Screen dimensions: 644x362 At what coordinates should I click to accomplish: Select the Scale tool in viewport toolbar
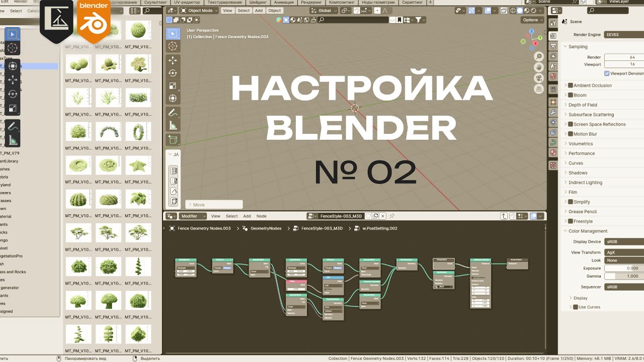173,85
